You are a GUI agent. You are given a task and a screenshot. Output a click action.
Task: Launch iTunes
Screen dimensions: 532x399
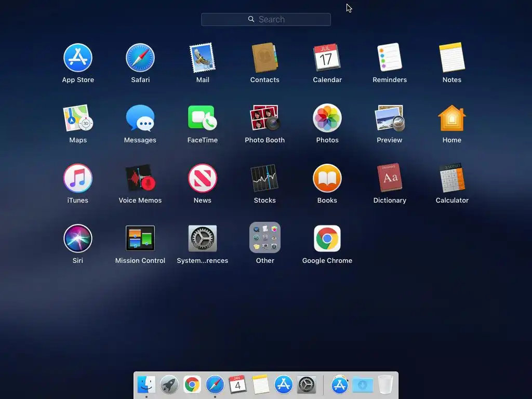click(x=78, y=178)
